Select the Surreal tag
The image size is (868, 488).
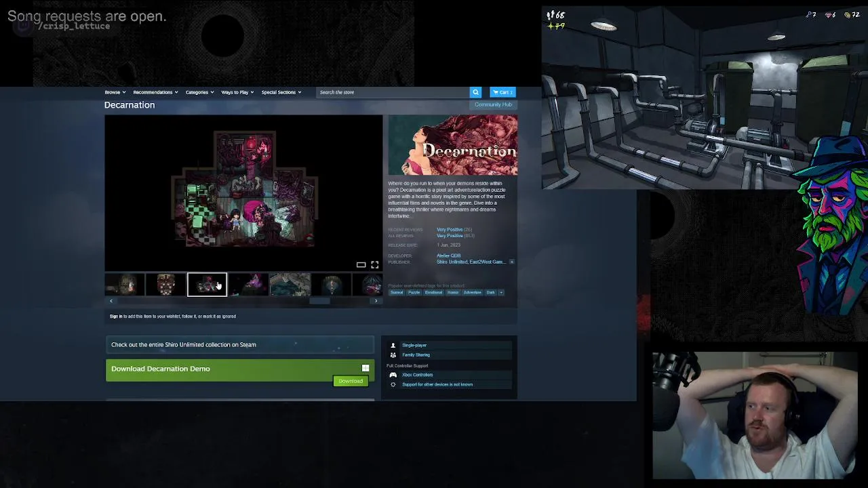point(397,292)
